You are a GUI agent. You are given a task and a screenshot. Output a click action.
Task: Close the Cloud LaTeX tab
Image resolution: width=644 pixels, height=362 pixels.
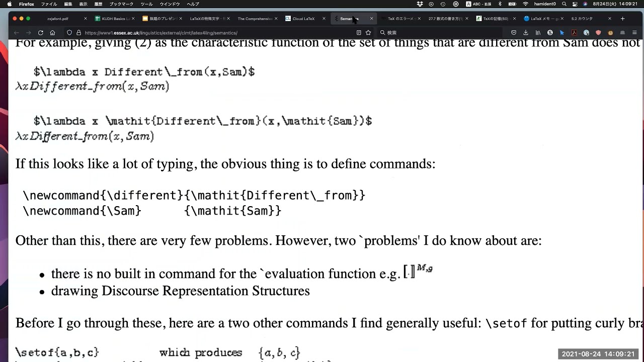pos(324,19)
